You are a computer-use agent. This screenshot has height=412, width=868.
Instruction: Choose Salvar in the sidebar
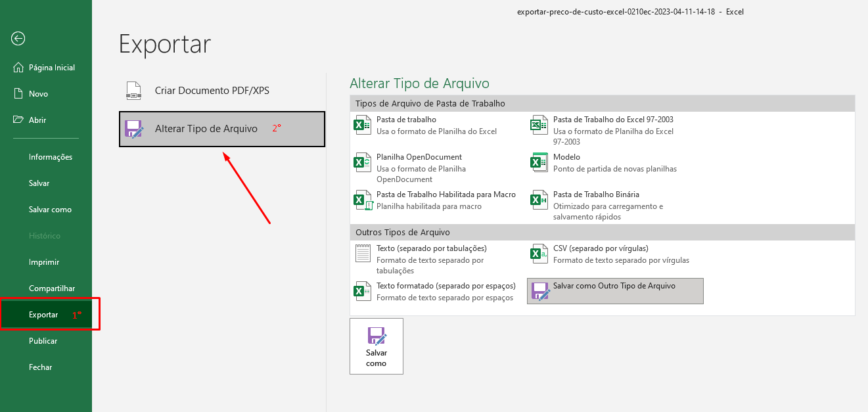pyautogui.click(x=39, y=183)
